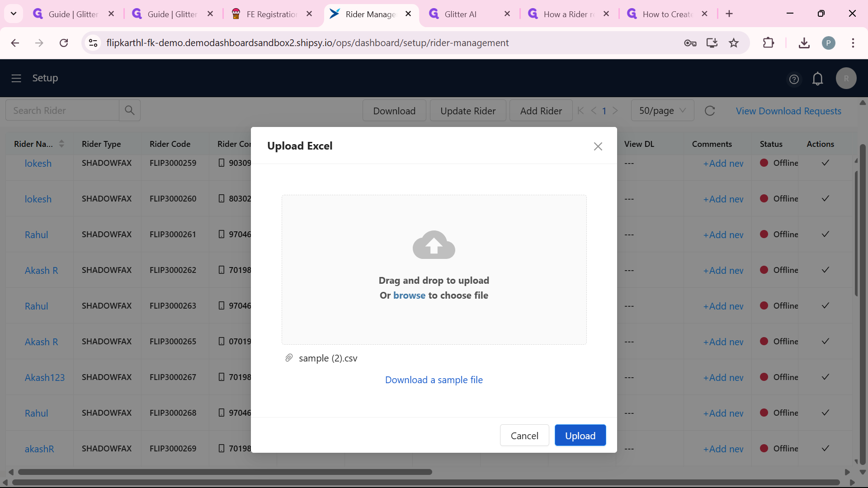Open rider Rahul with code FLIP3000261

point(36,235)
